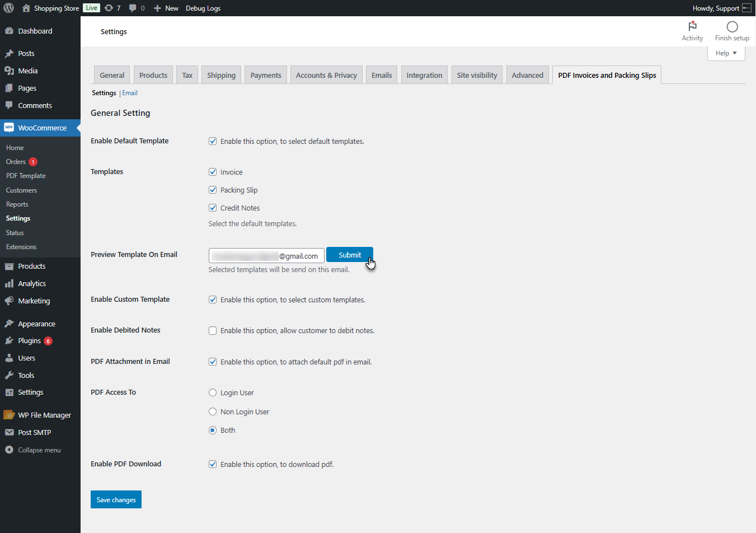756x533 pixels.
Task: Click the Collapse menu arrow icon
Action: click(9, 450)
